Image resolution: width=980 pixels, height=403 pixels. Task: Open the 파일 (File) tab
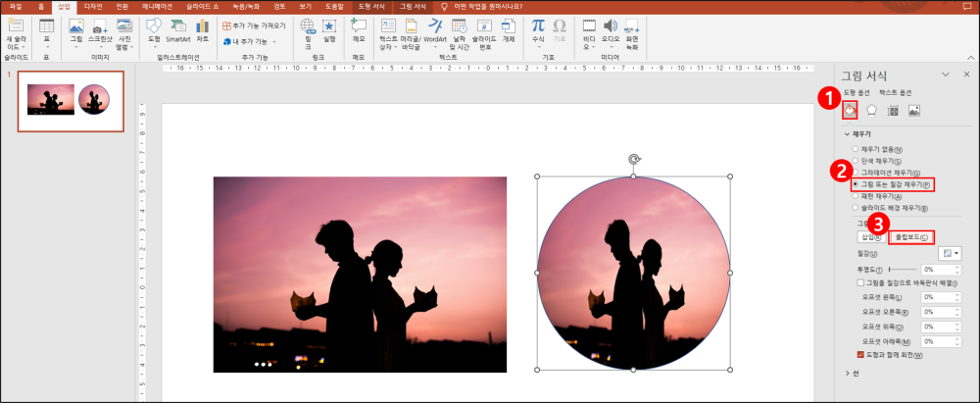tap(16, 6)
